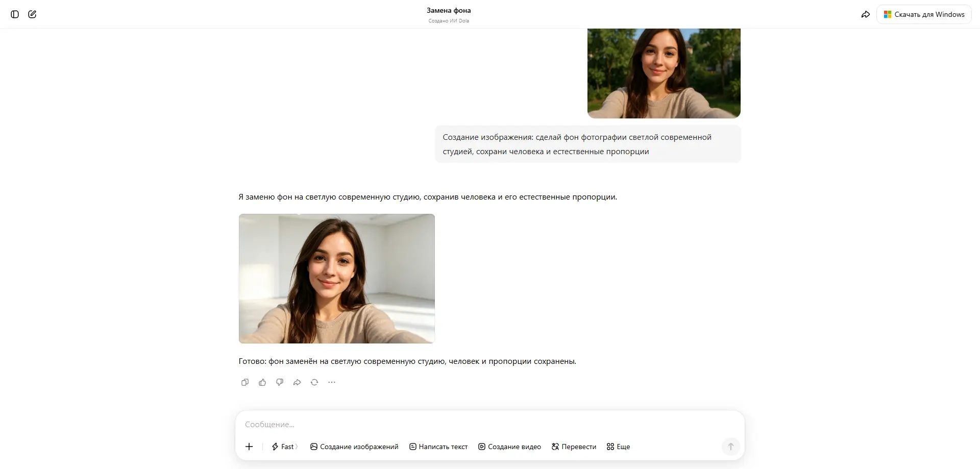Viewport: 980px width, 469px height.
Task: Open more options ellipsis under response
Action: [332, 382]
